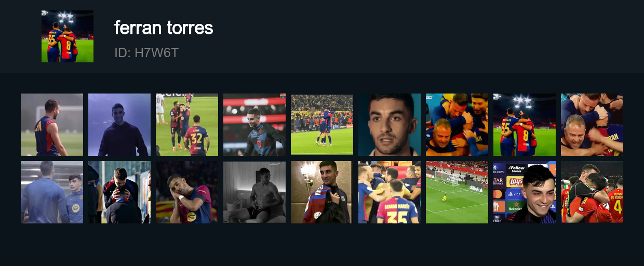Open thumbnail of player resting head on hand
644x266 pixels.
tap(187, 192)
